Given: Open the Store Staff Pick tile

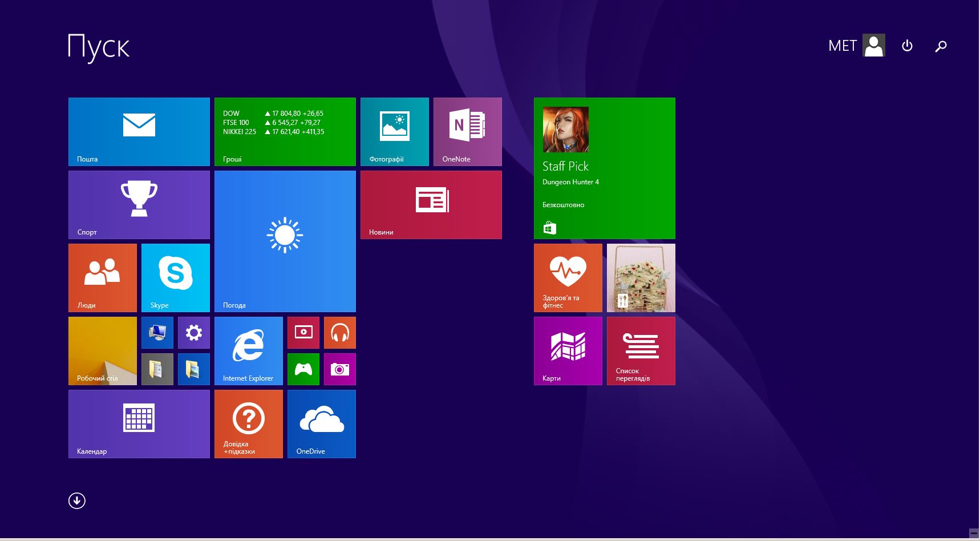Looking at the screenshot, I should pyautogui.click(x=605, y=168).
